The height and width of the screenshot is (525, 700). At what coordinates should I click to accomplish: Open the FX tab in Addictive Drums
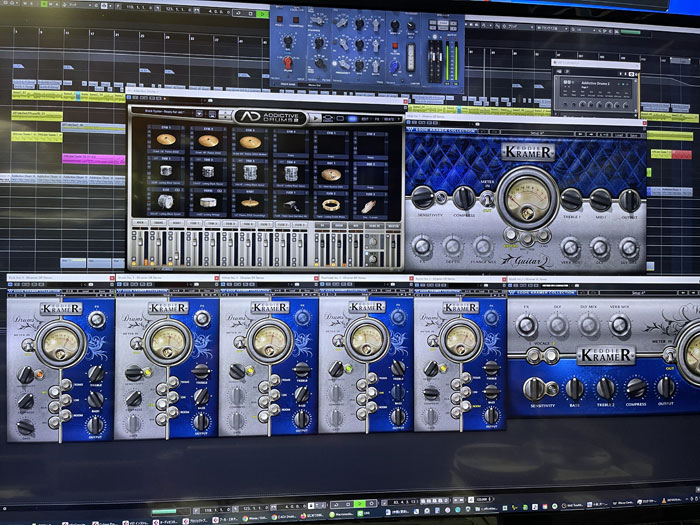pyautogui.click(x=377, y=119)
